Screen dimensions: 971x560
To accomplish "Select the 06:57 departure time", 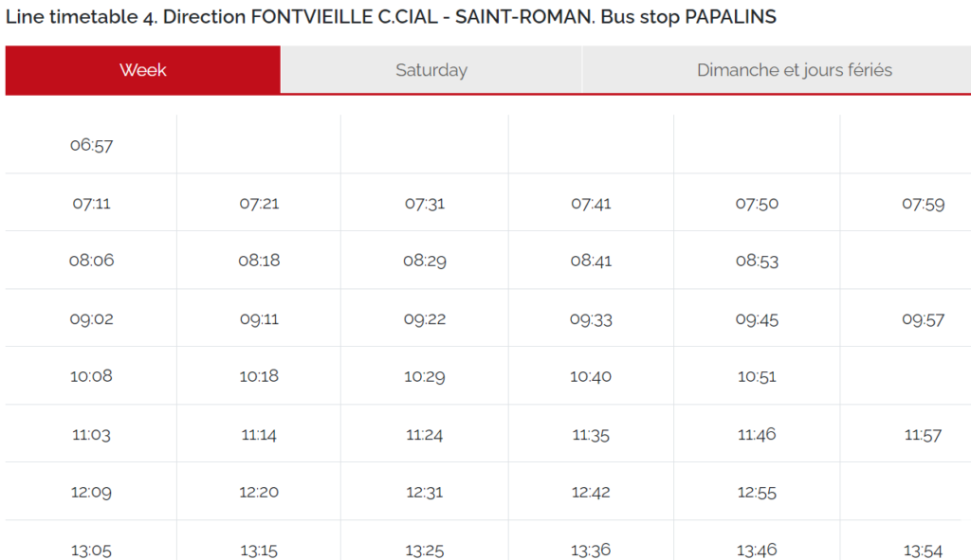I will pyautogui.click(x=91, y=144).
